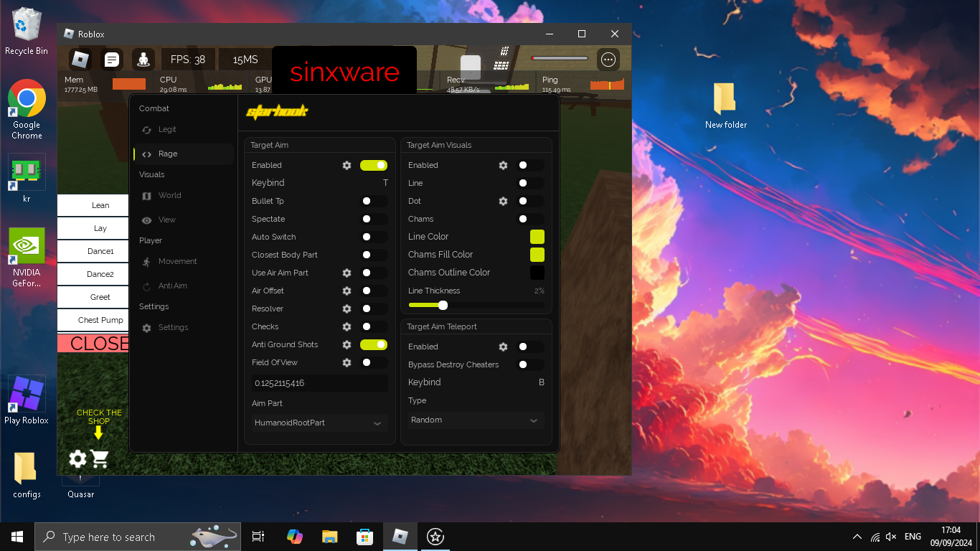Viewport: 980px width, 551px height.
Task: Open the Type dropdown showing Random
Action: (476, 420)
